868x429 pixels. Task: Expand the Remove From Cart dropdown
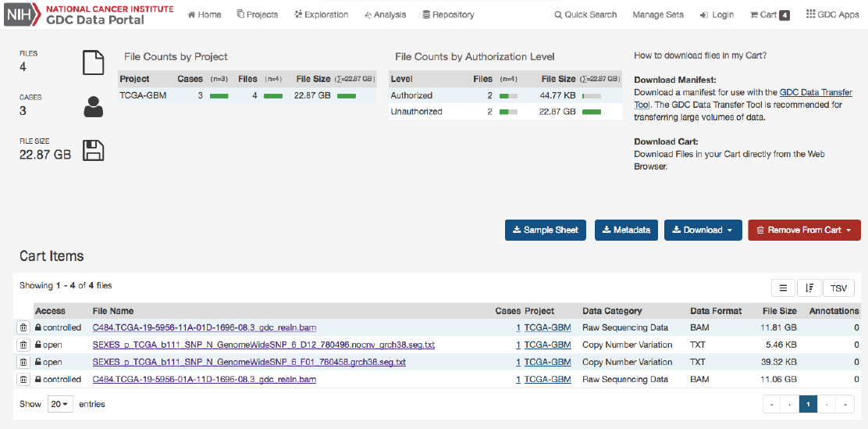(x=804, y=230)
